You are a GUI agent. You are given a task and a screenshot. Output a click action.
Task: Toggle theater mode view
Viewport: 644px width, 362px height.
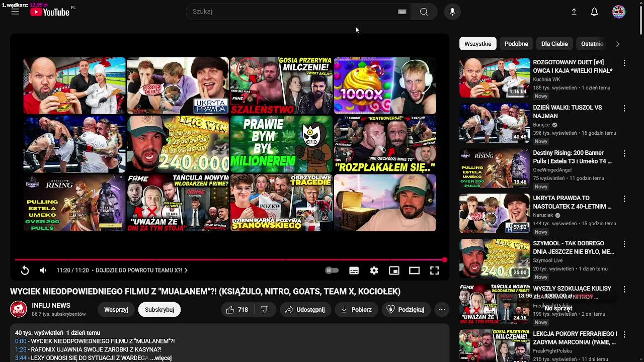(x=414, y=270)
